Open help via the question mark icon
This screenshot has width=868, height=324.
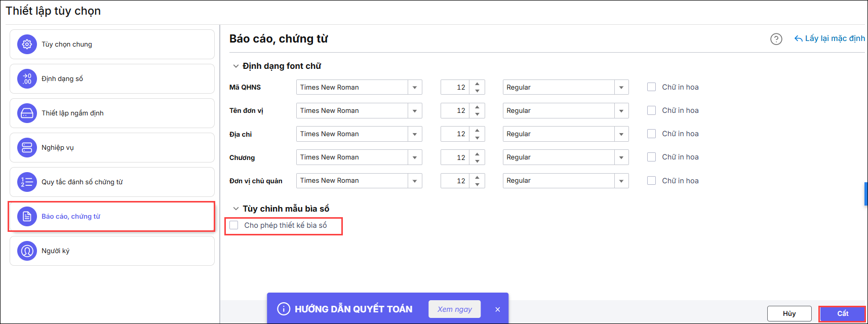776,39
